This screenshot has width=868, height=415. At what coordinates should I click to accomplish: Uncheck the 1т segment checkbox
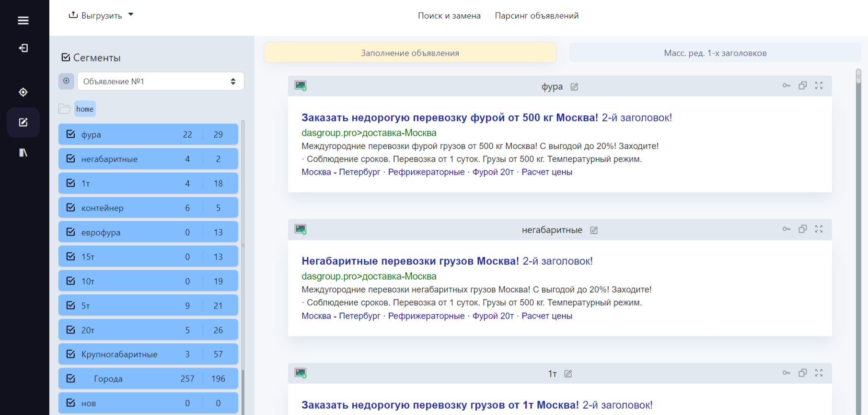pos(71,183)
